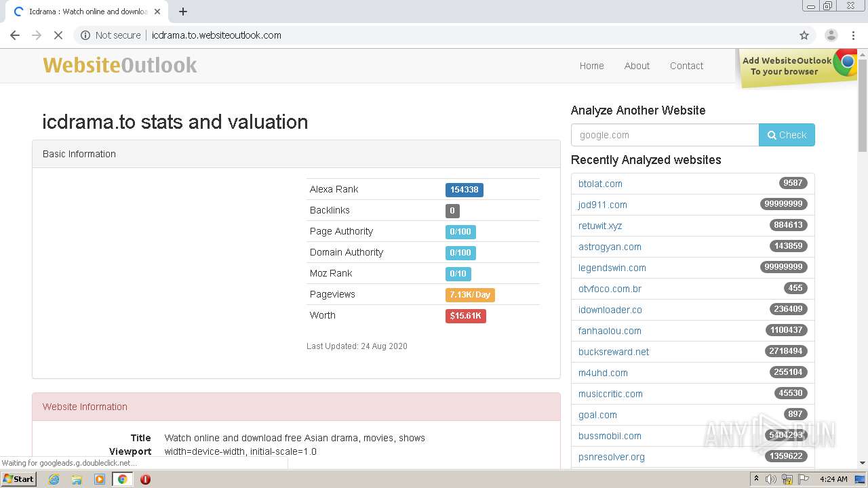Click the Basic Information panel header

(296, 154)
